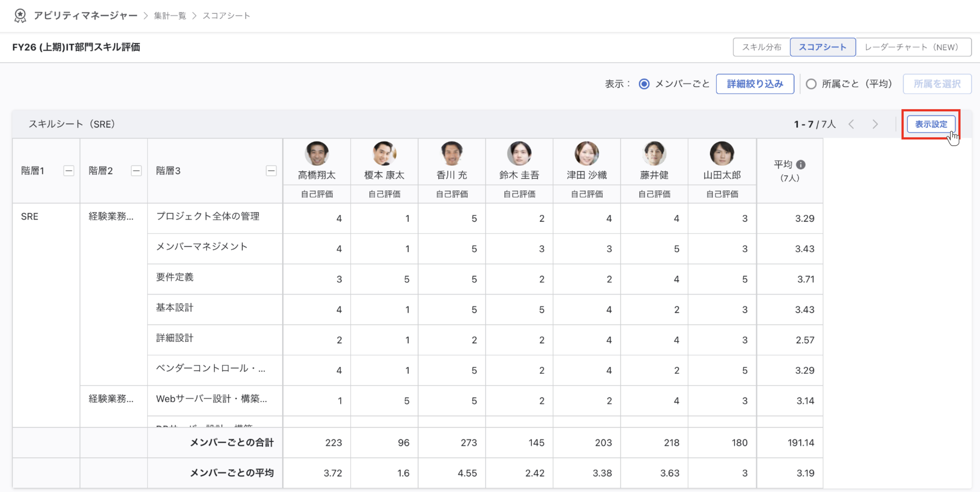
Task: Click 藤井健's avatar photo
Action: [x=654, y=154]
